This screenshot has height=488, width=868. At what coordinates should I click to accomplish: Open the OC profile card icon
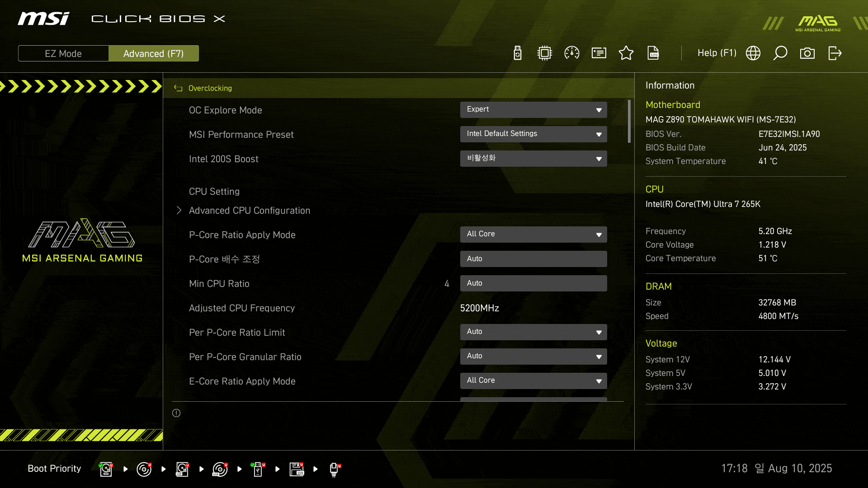(599, 53)
